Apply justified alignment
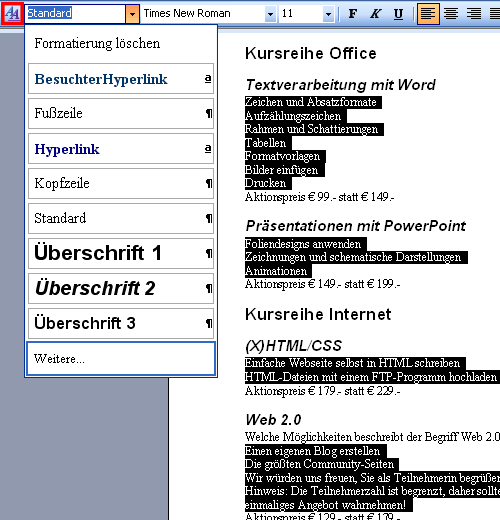This screenshot has width=500, height=520. coord(494,14)
